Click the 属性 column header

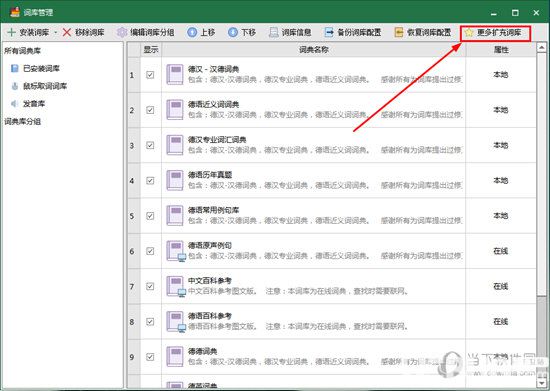point(501,49)
